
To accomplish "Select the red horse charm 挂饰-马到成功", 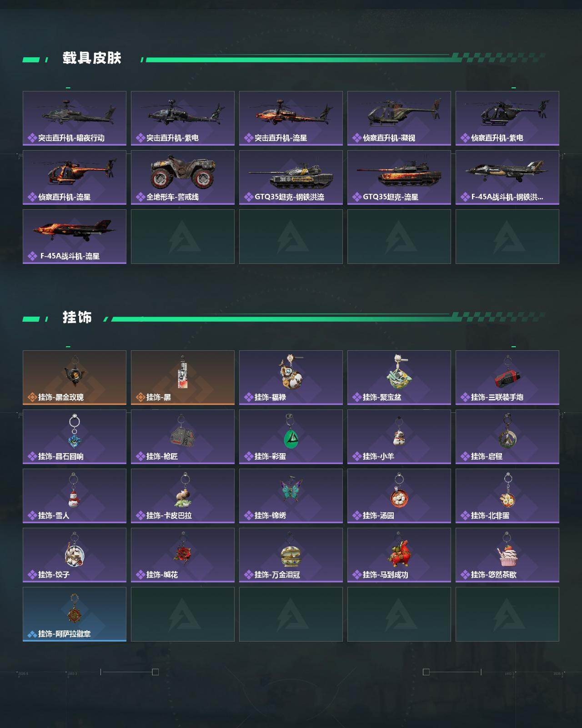I will point(399,555).
